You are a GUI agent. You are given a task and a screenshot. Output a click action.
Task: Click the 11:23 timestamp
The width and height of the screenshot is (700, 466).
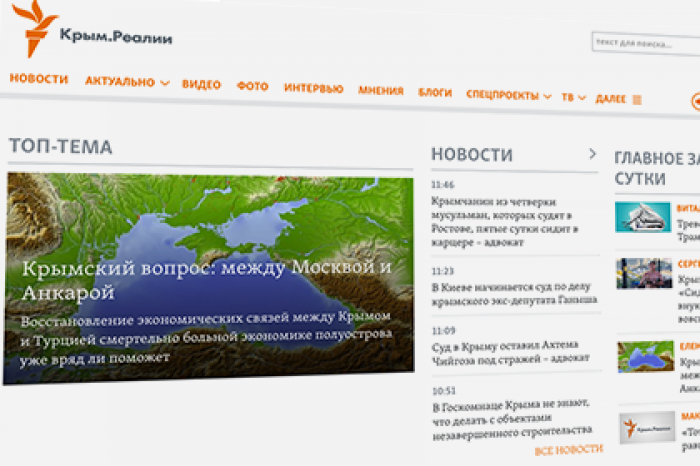click(x=442, y=271)
